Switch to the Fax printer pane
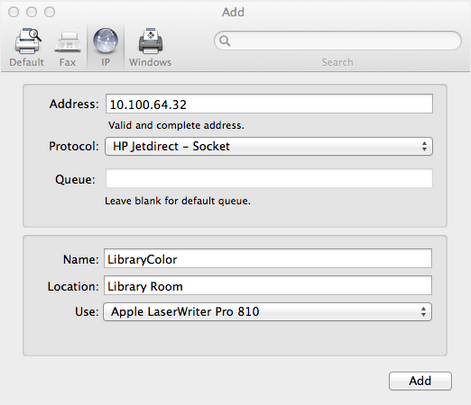471x405 pixels. 68,43
